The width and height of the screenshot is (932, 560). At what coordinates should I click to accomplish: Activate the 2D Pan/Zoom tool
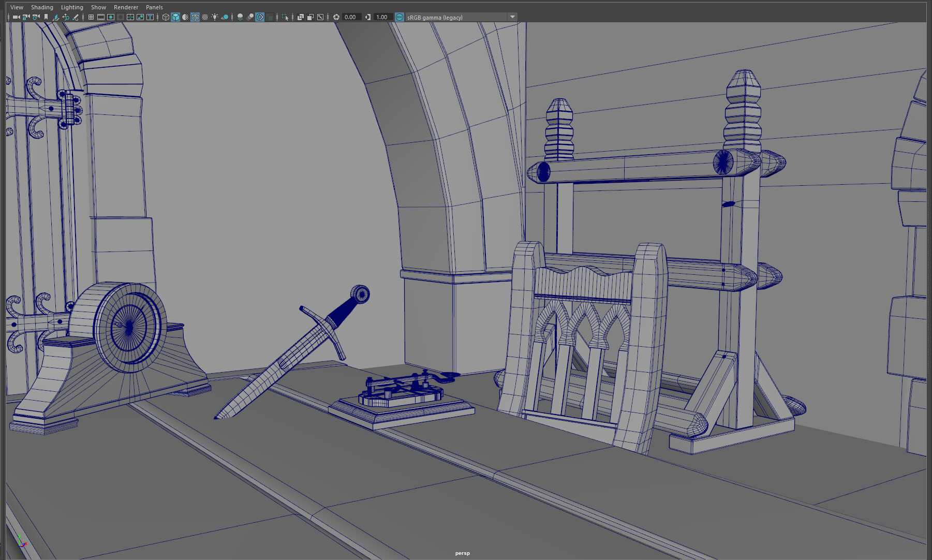click(x=66, y=17)
